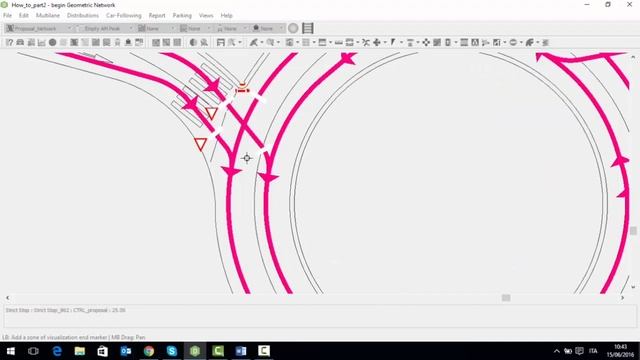Click the large ladder grid icon
The image size is (640, 360).
pyautogui.click(x=308, y=28)
